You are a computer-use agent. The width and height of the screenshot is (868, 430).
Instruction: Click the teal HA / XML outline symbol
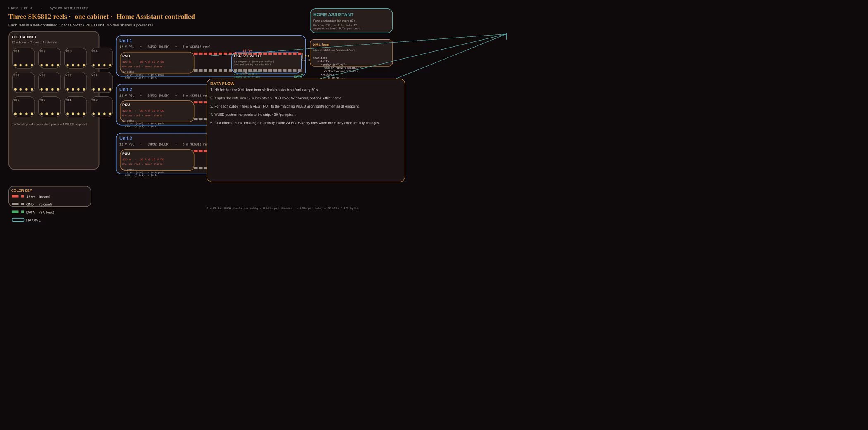[18, 220]
